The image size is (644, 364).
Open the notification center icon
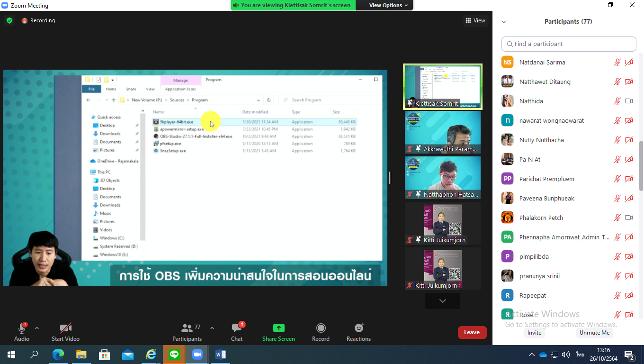629,355
